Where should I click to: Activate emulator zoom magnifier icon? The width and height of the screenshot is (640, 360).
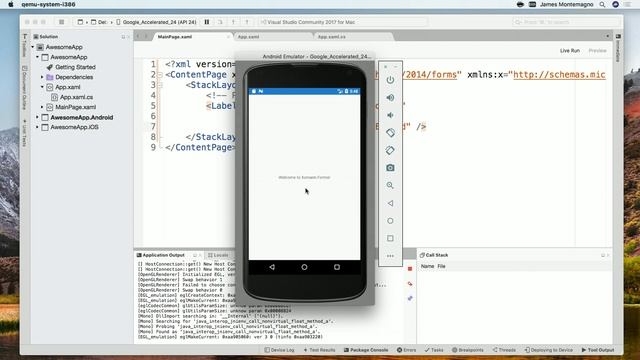coord(390,185)
